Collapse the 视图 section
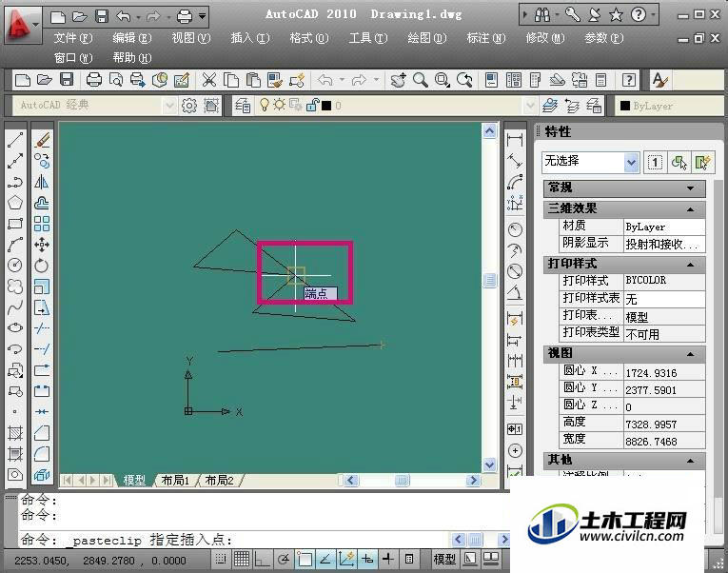 [x=690, y=354]
